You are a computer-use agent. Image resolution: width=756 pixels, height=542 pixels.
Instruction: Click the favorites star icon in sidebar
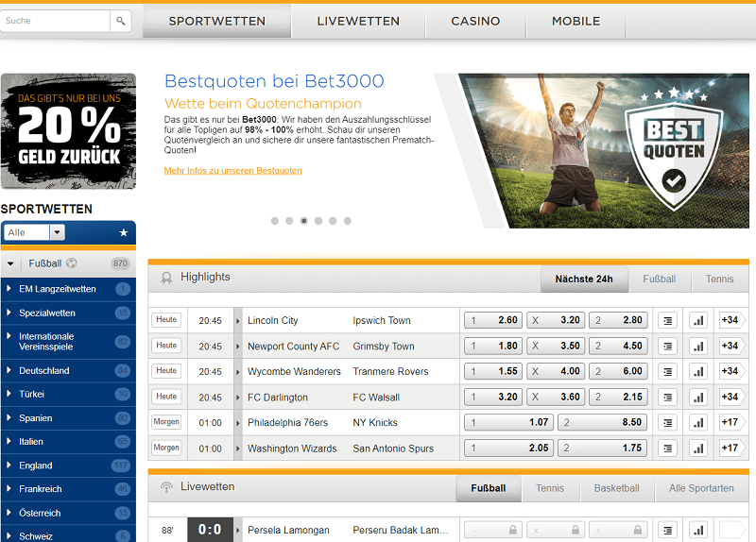pos(123,232)
